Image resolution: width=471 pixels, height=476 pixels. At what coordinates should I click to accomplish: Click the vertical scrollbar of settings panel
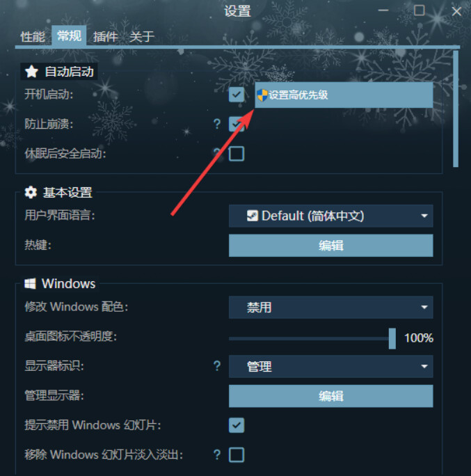click(456, 109)
